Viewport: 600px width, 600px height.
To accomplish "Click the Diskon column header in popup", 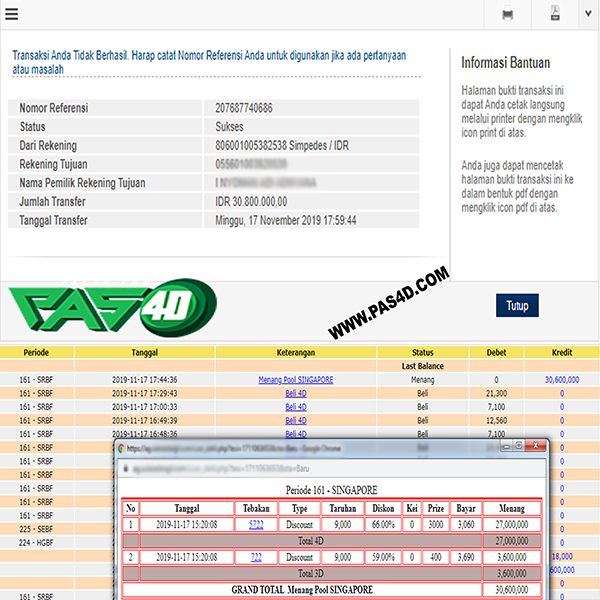I will [x=383, y=508].
